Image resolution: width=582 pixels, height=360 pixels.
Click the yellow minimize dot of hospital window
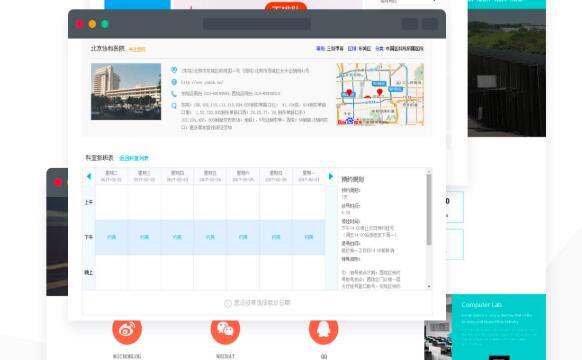click(x=92, y=24)
